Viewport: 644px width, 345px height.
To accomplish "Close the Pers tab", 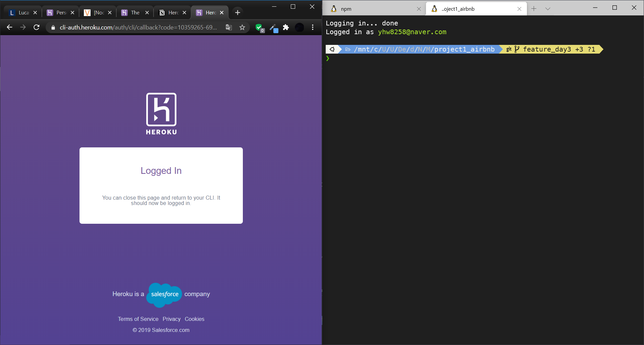I will click(72, 12).
